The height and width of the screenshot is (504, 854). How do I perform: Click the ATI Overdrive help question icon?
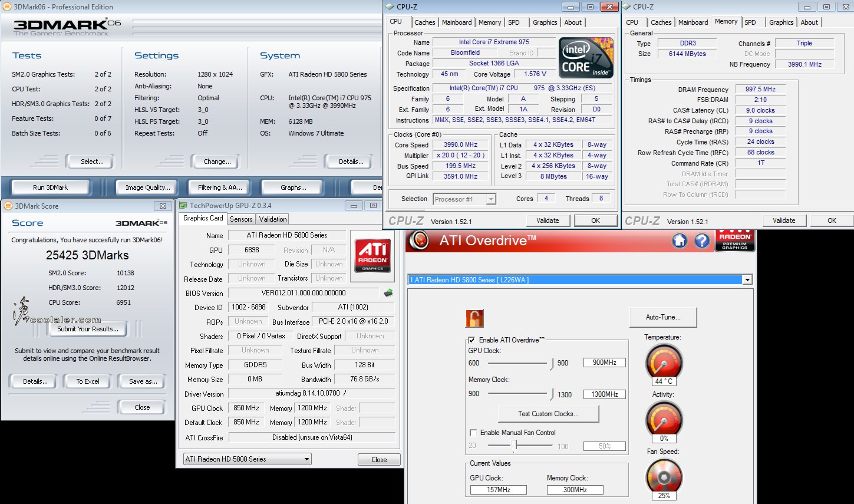pyautogui.click(x=701, y=241)
